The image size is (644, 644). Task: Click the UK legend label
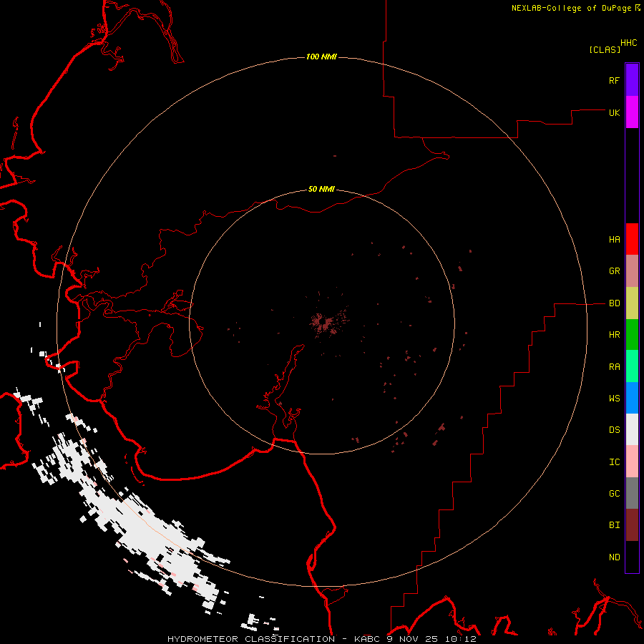pyautogui.click(x=615, y=112)
